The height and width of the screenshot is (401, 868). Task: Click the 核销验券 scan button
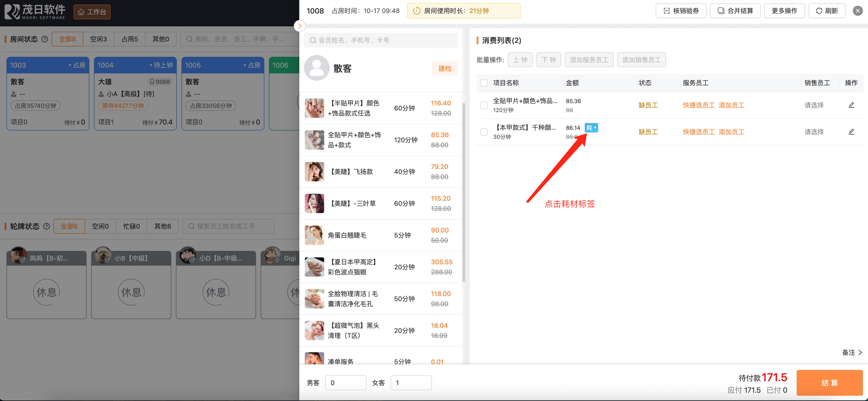681,11
